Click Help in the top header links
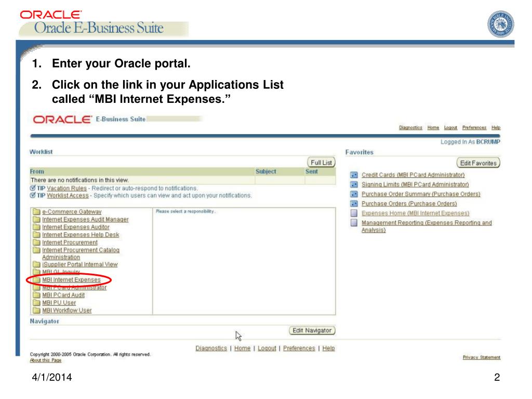 pyautogui.click(x=496, y=128)
